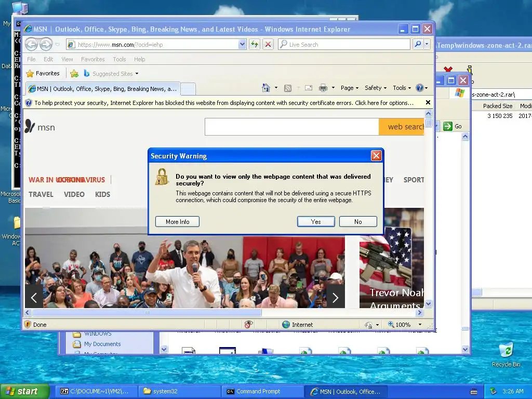Open the TRAVEL navigation link
532x399 pixels.
pyautogui.click(x=41, y=194)
